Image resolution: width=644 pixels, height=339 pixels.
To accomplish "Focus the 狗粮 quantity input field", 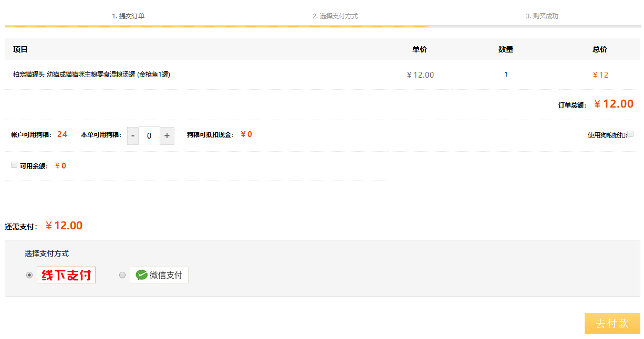I will 149,135.
